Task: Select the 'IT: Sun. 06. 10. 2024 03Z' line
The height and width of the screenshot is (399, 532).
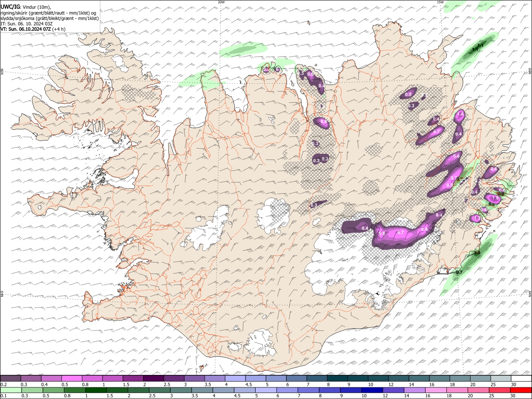Action: coord(27,24)
